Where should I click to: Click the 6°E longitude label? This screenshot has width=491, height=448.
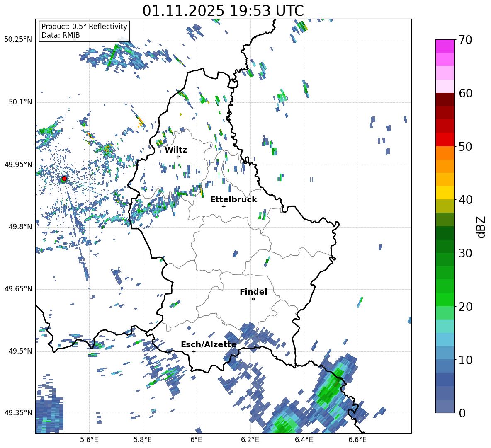(196, 440)
